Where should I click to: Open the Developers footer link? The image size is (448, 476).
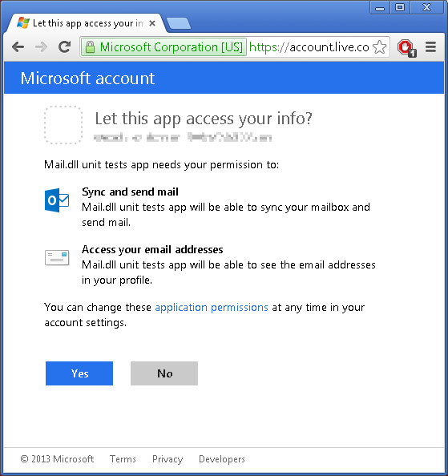click(222, 459)
